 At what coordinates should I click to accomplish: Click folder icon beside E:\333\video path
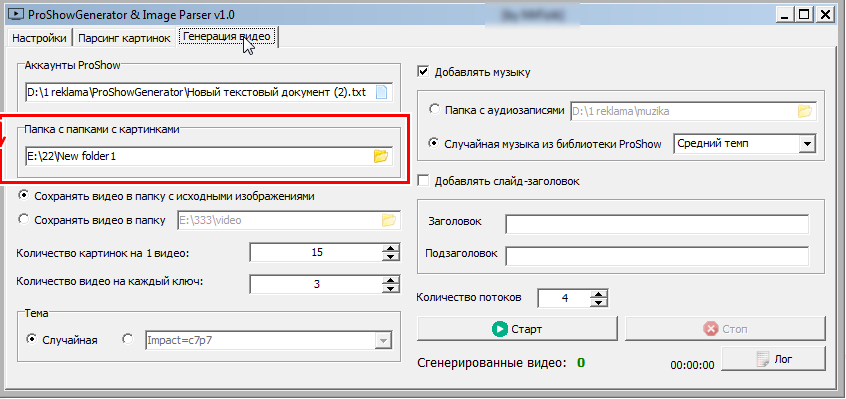point(389,220)
